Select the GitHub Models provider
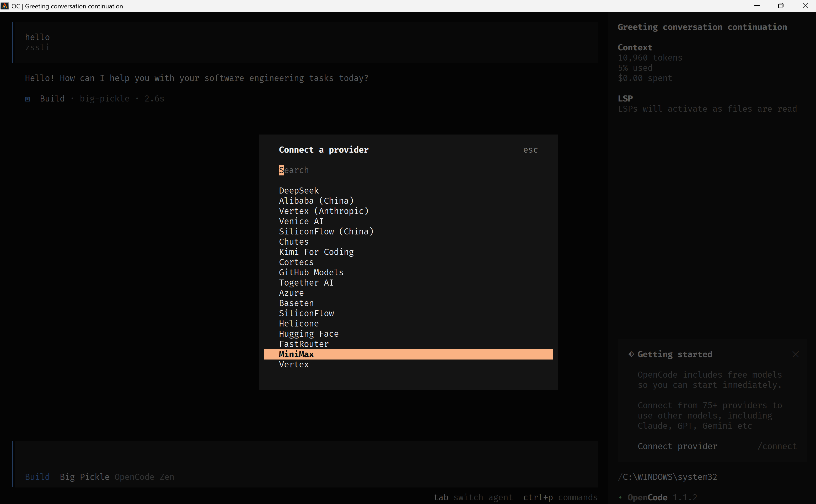This screenshot has height=504, width=816. pyautogui.click(x=311, y=272)
